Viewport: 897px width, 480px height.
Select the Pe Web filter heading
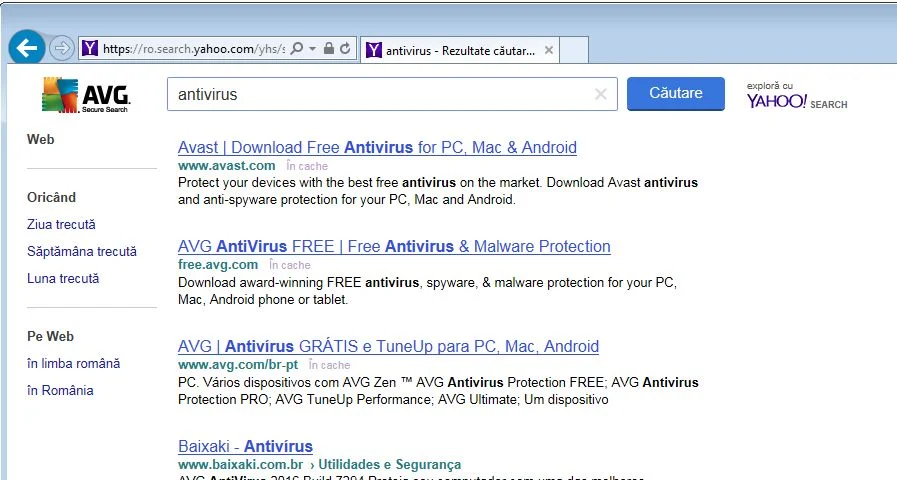[50, 336]
